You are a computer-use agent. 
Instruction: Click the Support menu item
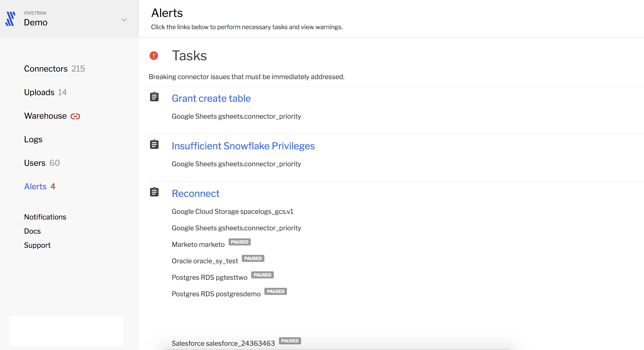[37, 245]
